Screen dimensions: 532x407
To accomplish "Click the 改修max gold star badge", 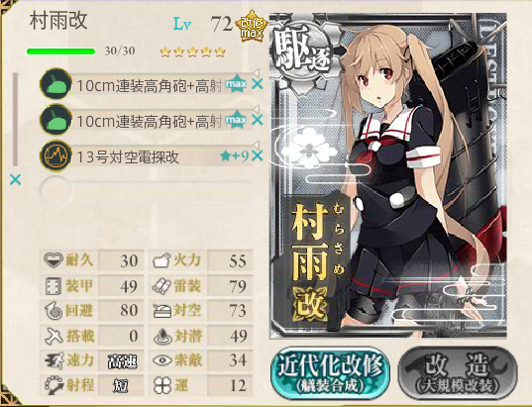I will [252, 26].
